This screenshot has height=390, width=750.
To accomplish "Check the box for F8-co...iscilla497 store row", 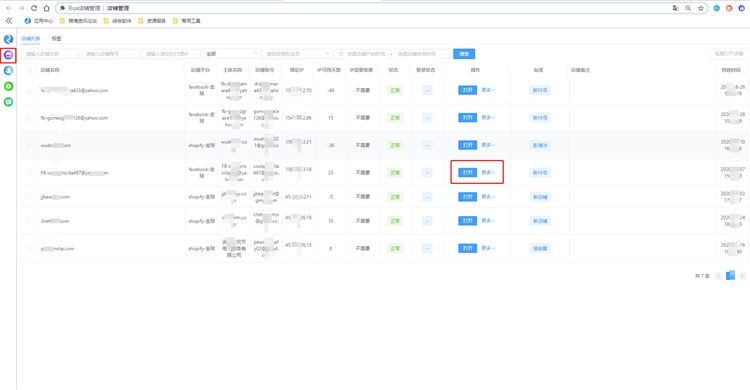I will 29,173.
